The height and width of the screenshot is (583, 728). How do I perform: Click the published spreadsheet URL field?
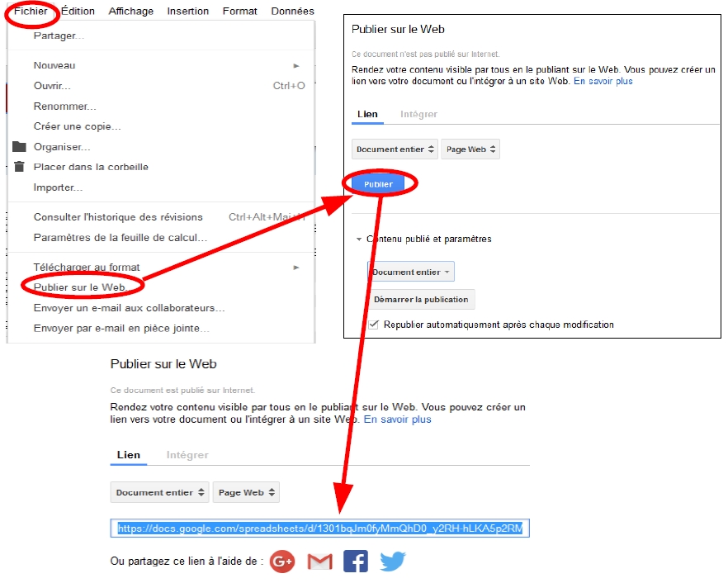[x=320, y=528]
